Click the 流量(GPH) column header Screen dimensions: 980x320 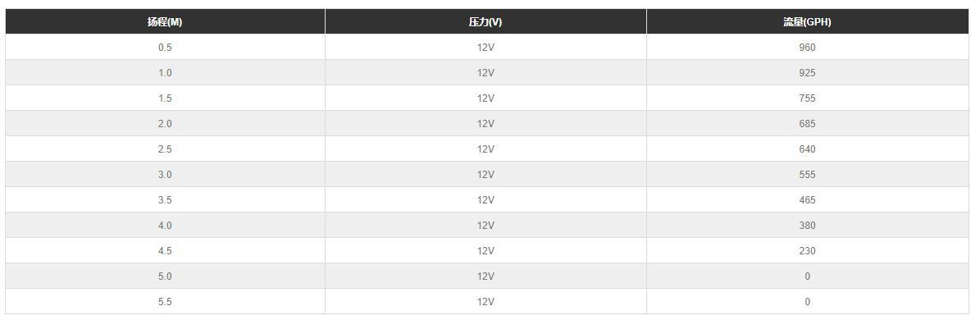(808, 22)
